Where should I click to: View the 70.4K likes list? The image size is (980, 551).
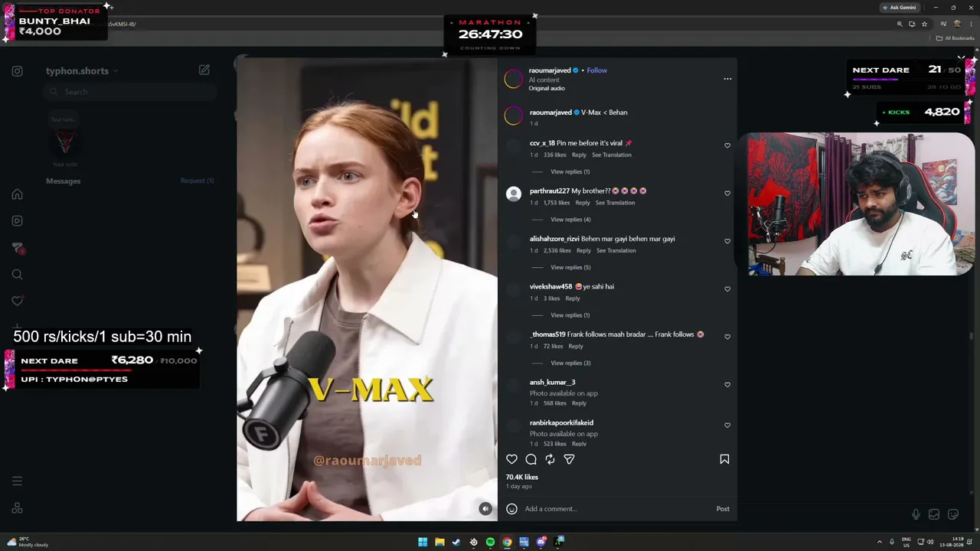coord(521,477)
